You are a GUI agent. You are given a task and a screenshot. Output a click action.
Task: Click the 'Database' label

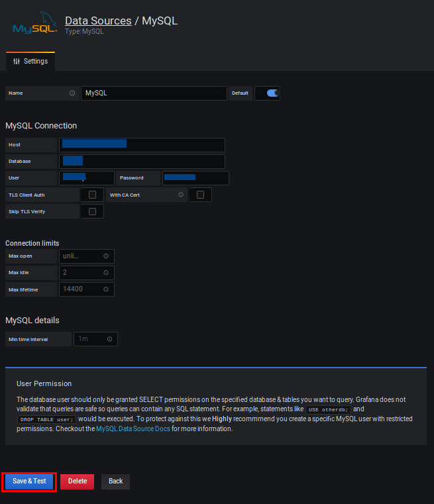(20, 162)
